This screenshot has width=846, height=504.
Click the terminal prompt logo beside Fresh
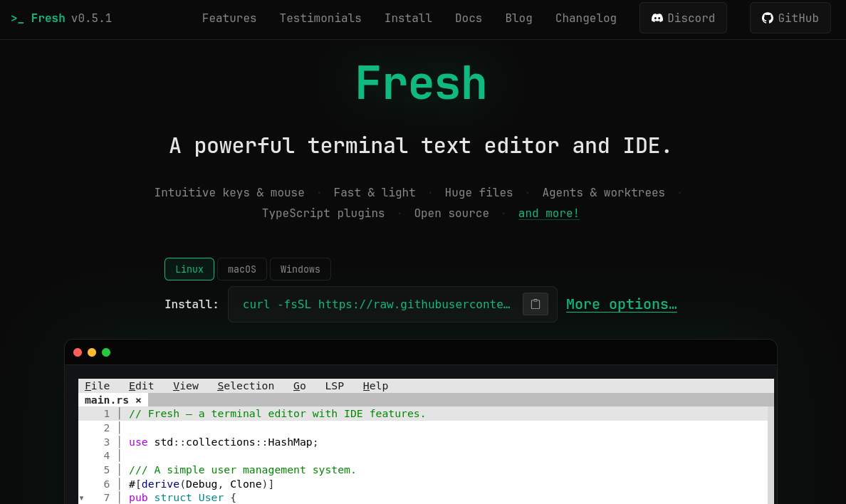[17, 19]
